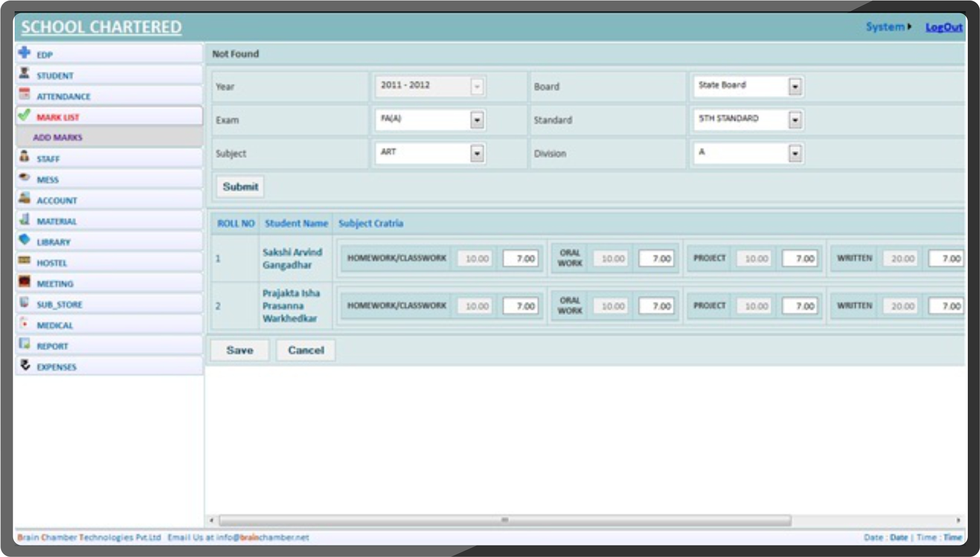Open the LIBRARY menu item
Viewport: 980px width, 557px height.
[109, 241]
